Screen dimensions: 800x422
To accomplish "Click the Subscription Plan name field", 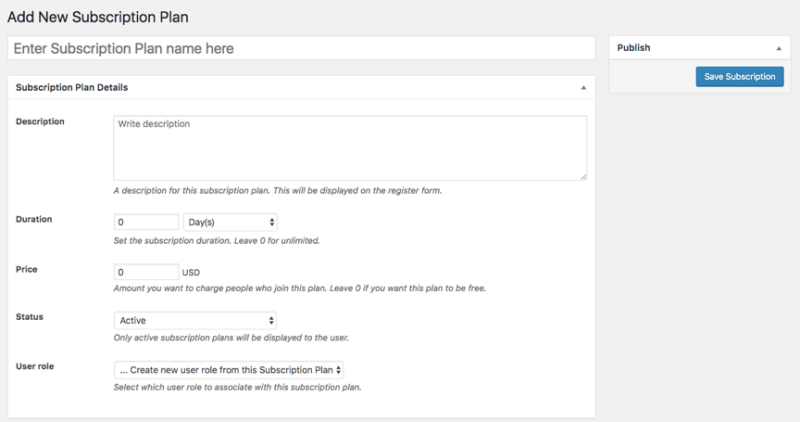I will (x=301, y=48).
